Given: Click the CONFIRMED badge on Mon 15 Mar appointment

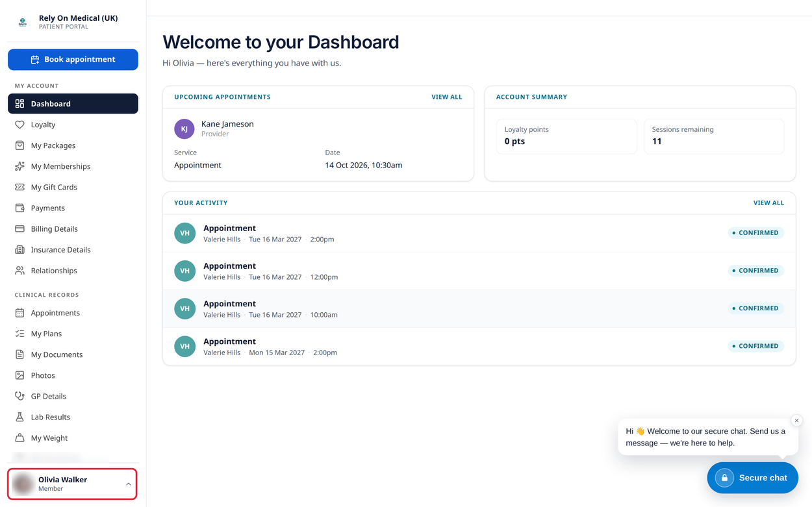Looking at the screenshot, I should tap(755, 346).
